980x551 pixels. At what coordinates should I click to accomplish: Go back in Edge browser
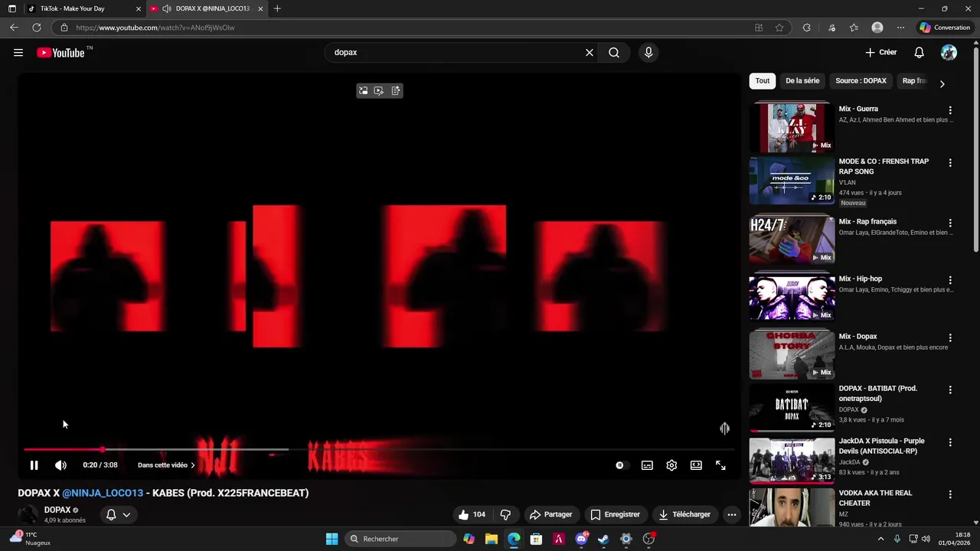coord(14,28)
